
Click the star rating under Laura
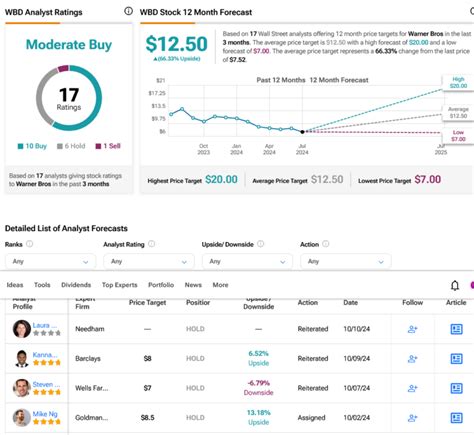click(x=47, y=333)
